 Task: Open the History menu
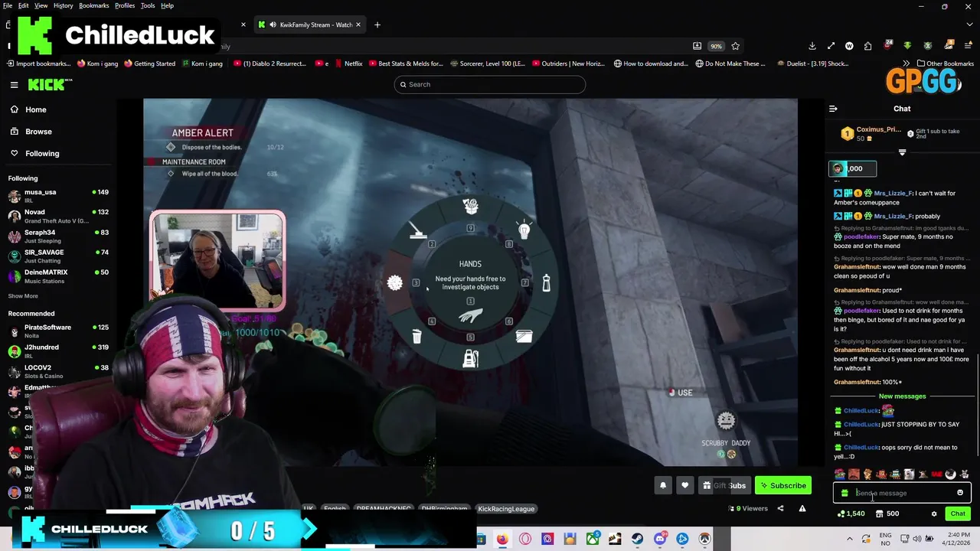point(64,5)
